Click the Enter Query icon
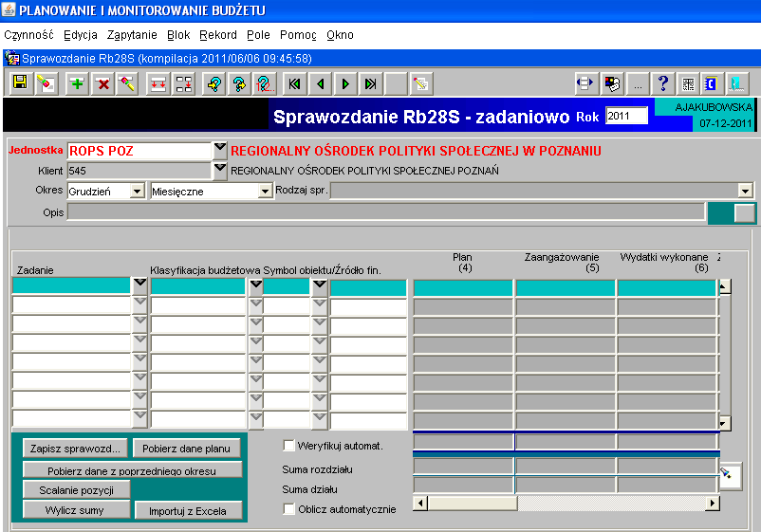 (214, 83)
